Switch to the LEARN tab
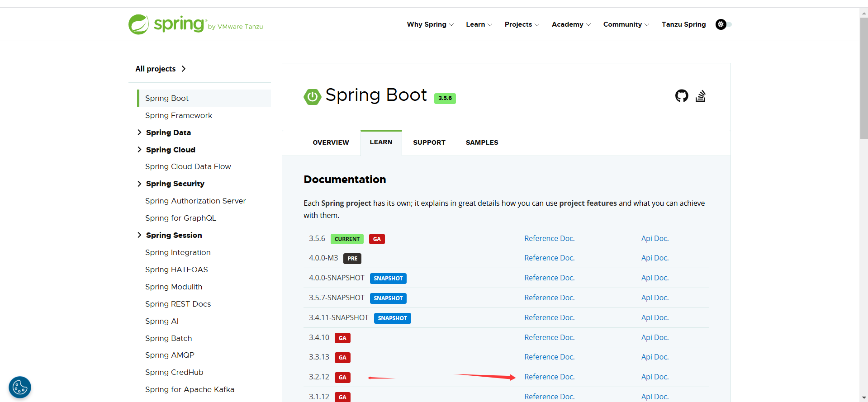 [x=381, y=142]
